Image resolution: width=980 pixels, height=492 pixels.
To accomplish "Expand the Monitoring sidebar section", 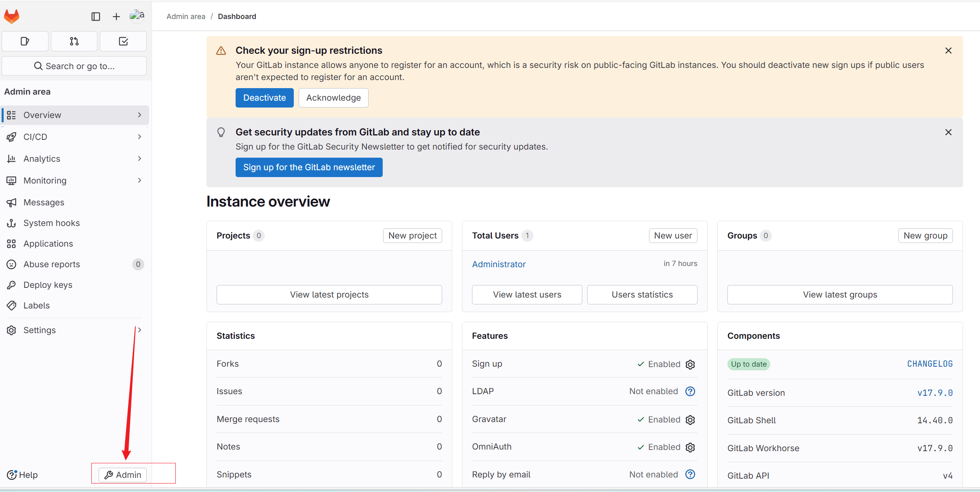I will (x=76, y=181).
